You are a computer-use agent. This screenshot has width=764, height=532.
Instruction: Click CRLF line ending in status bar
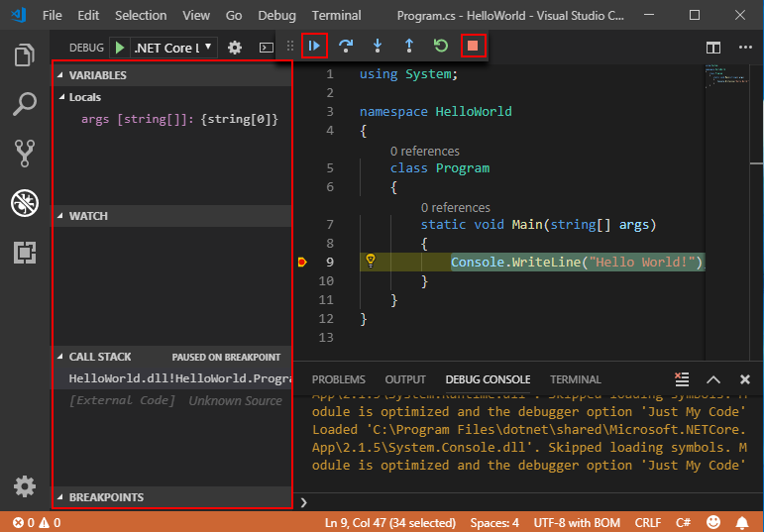click(x=647, y=522)
